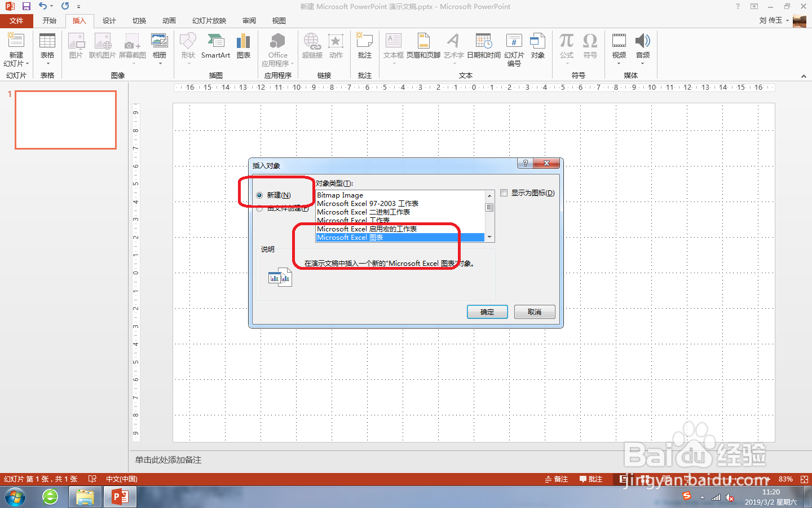Open the 形状 shapes dropdown
Screen dimensions: 812x508
pos(188,48)
